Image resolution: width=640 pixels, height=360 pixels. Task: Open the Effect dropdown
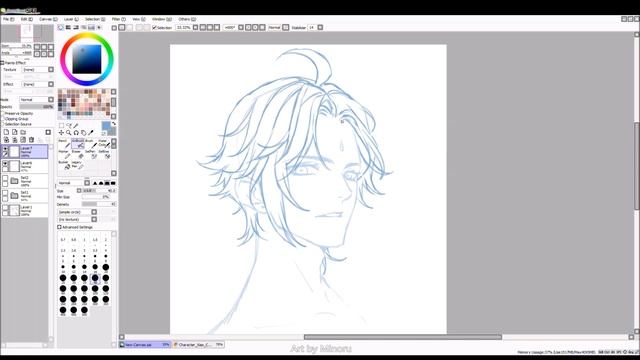click(51, 84)
